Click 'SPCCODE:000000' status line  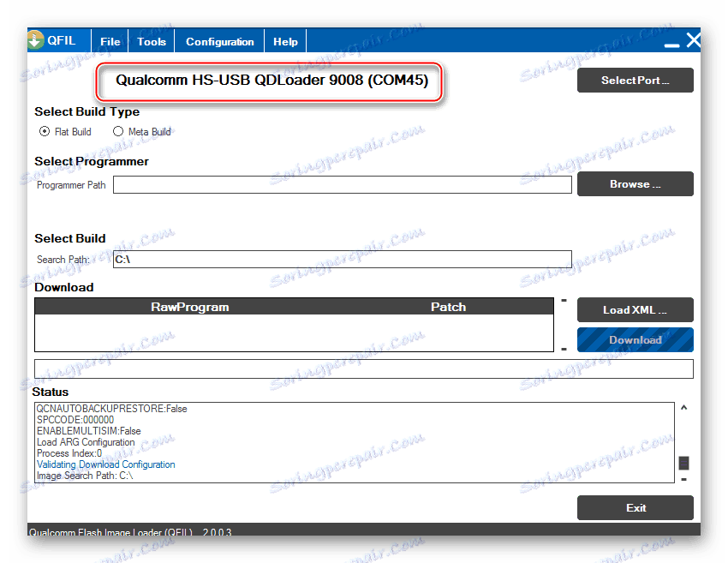(75, 420)
